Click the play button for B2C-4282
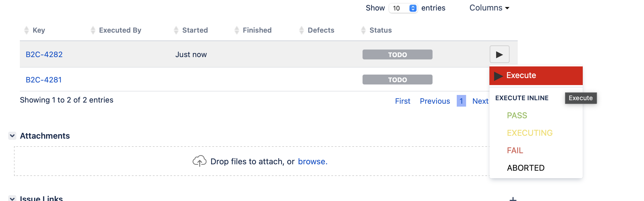The height and width of the screenshot is (201, 644). (x=499, y=54)
